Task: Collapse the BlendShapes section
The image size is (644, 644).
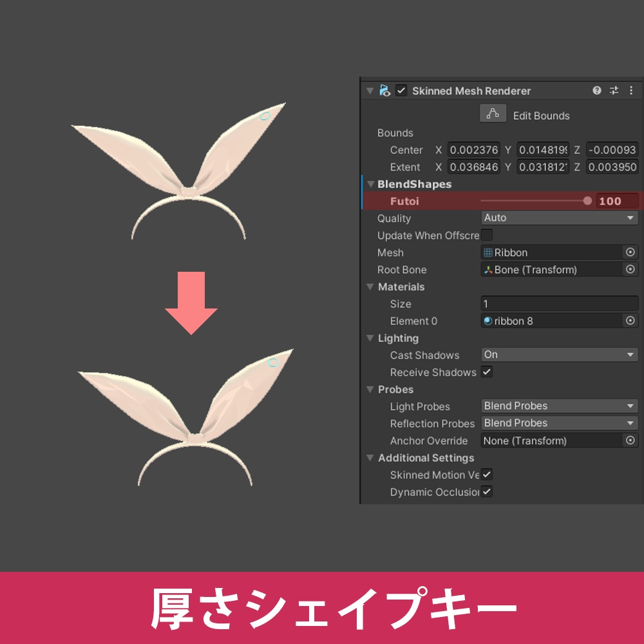Action: click(371, 184)
